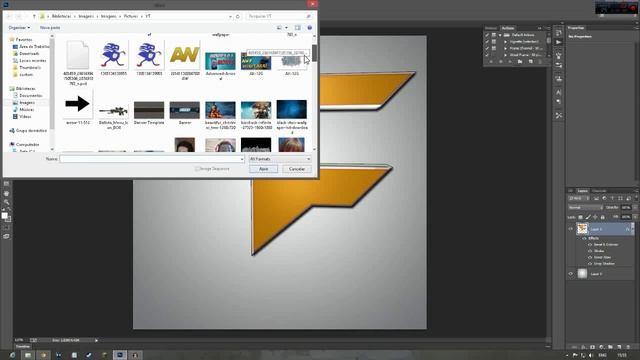Click the Abrir button
Image resolution: width=640 pixels, height=360 pixels.
coord(264,169)
